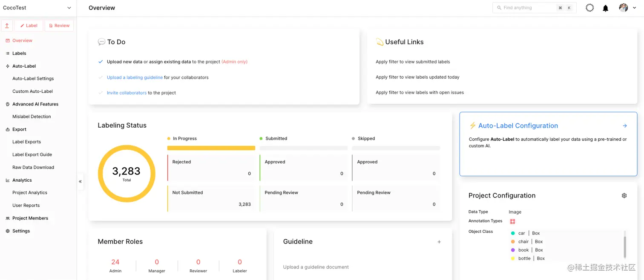Open the notification bell
Image resolution: width=644 pixels, height=280 pixels.
(605, 8)
